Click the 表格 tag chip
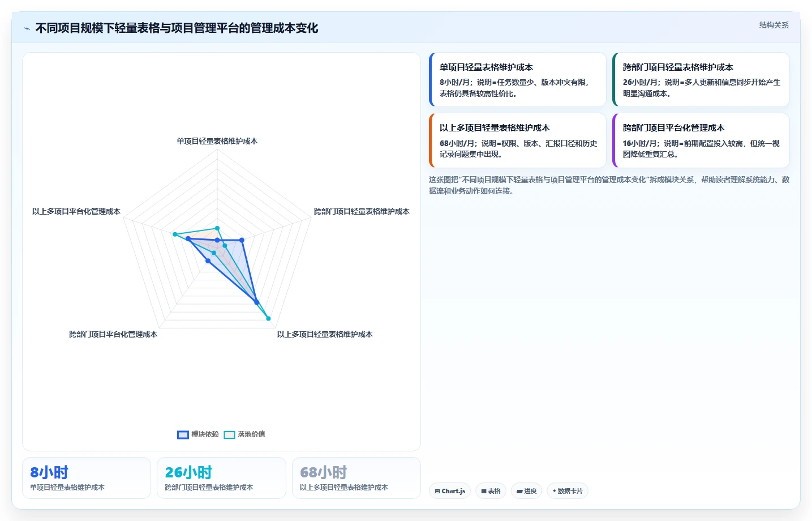Image resolution: width=812 pixels, height=521 pixels. click(491, 491)
